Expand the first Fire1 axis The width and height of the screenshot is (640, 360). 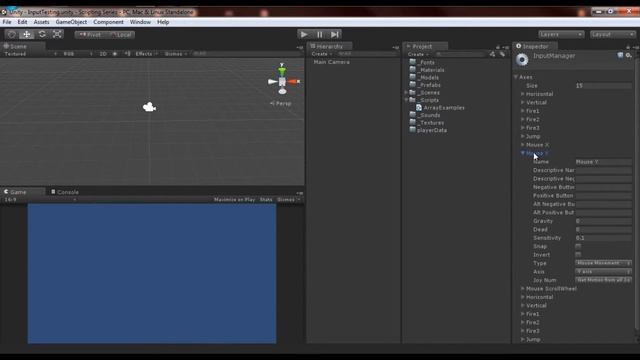(x=522, y=111)
